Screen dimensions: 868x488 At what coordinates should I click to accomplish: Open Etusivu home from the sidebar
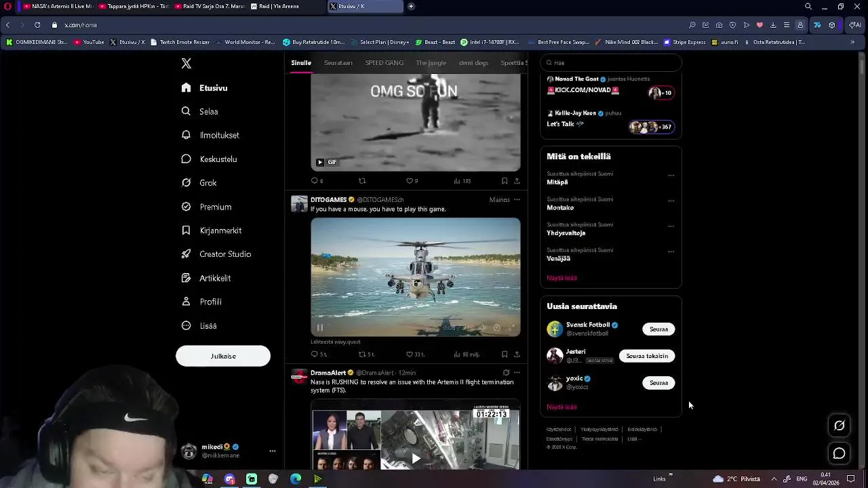point(205,88)
